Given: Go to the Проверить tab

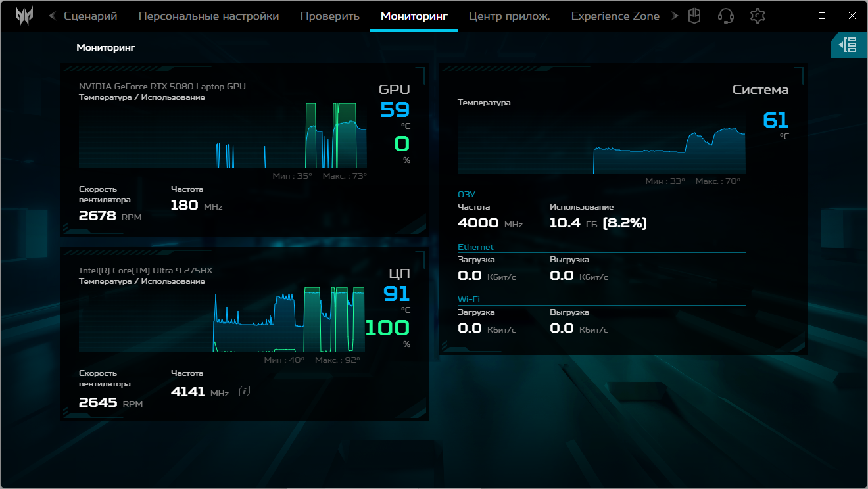Looking at the screenshot, I should [330, 16].
